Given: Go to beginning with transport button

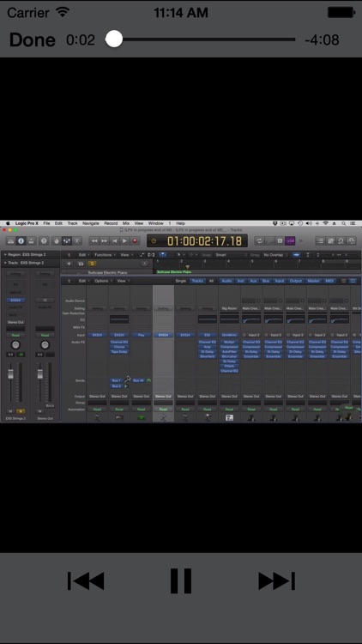Looking at the screenshot, I should click(x=114, y=241).
